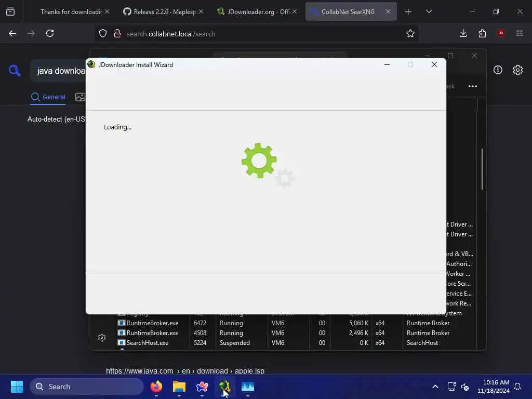Maximize the Task Manager window
Viewport: 532px width, 399px height.
450,55
